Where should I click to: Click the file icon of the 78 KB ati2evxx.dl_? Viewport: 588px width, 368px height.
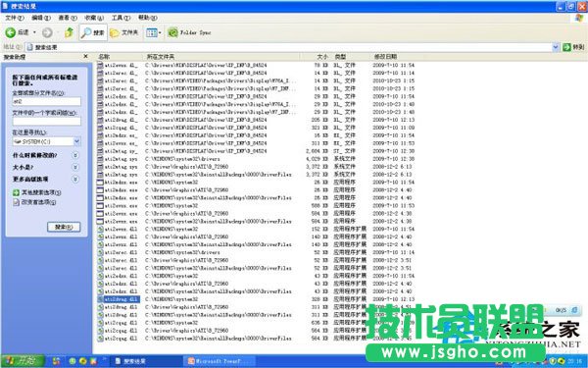100,65
